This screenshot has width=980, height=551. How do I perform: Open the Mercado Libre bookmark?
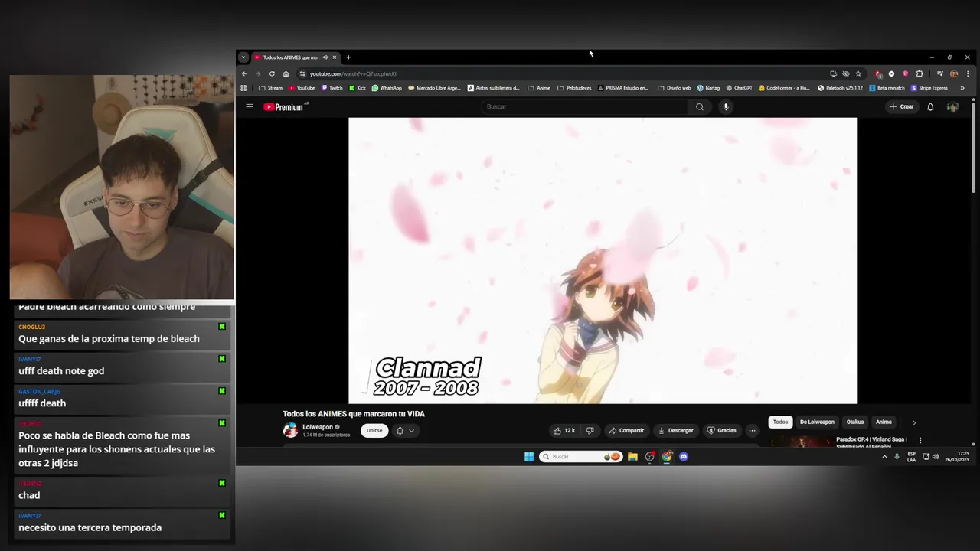tap(434, 88)
